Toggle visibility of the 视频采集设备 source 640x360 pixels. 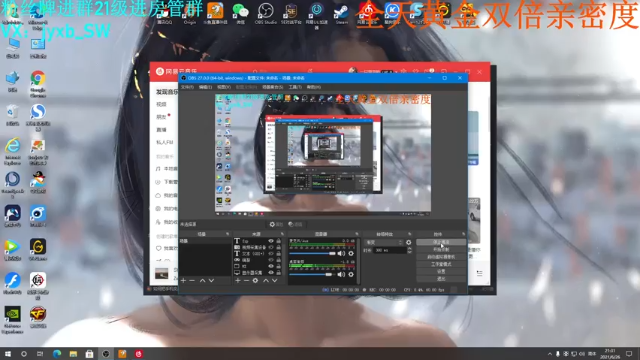[x=271, y=247]
